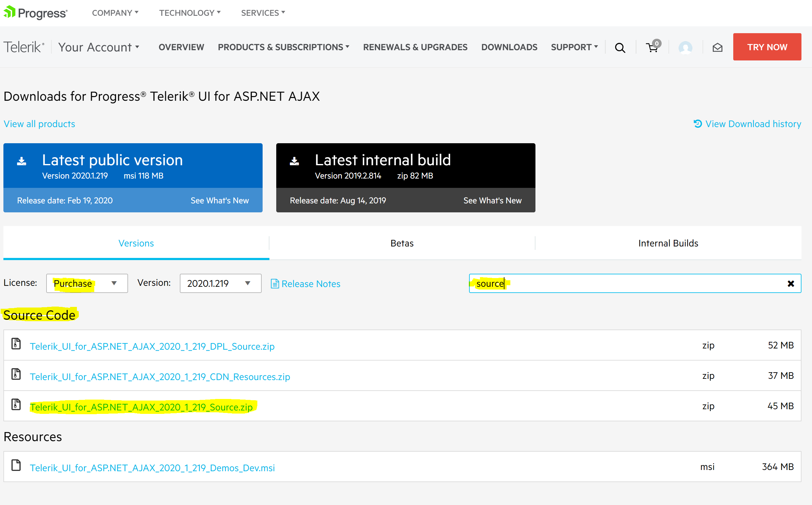This screenshot has width=812, height=505.
Task: Click zip file icon beside DPL_Source.zip
Action: coord(16,344)
